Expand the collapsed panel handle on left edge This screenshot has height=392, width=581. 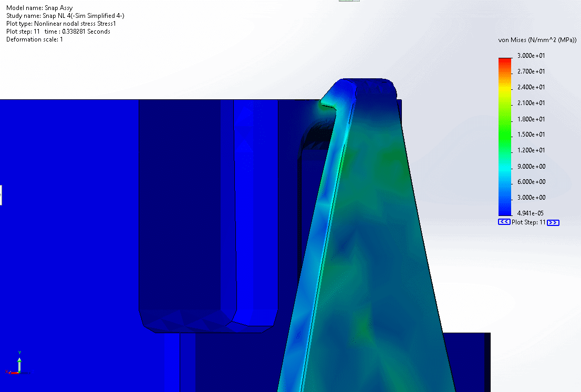(1, 195)
